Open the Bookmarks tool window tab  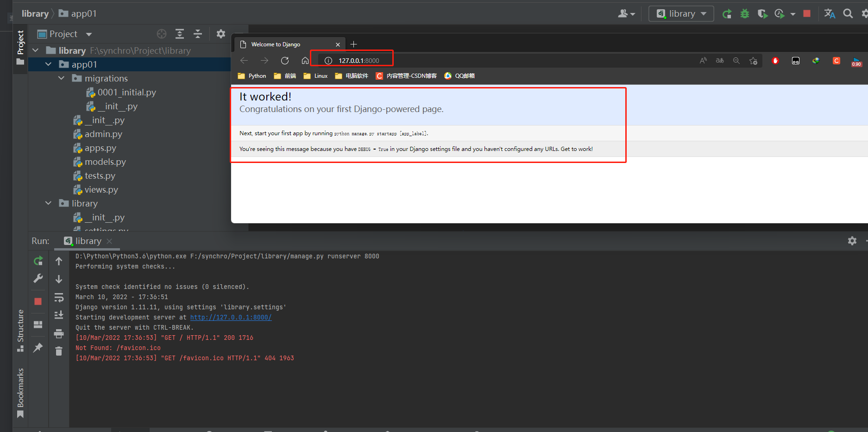(20, 393)
